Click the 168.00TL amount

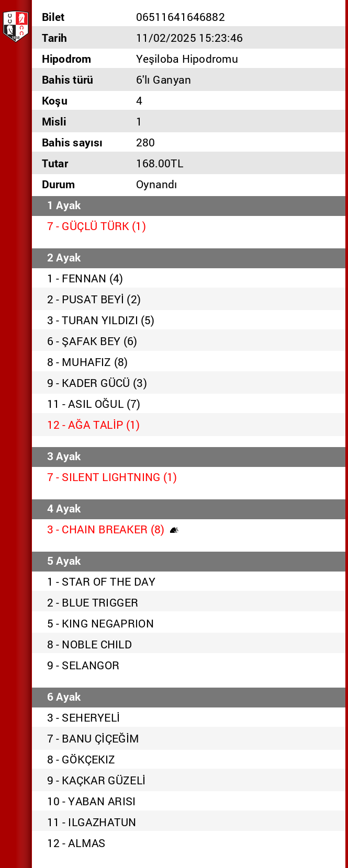pyautogui.click(x=160, y=164)
